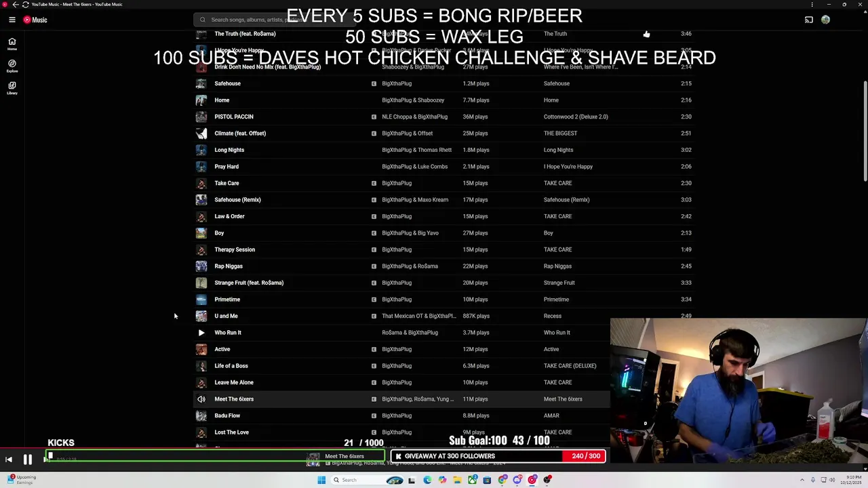Open File Explorer from taskbar

point(457,480)
